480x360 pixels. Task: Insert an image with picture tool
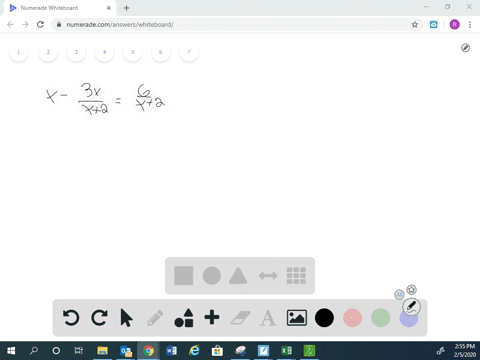click(297, 318)
